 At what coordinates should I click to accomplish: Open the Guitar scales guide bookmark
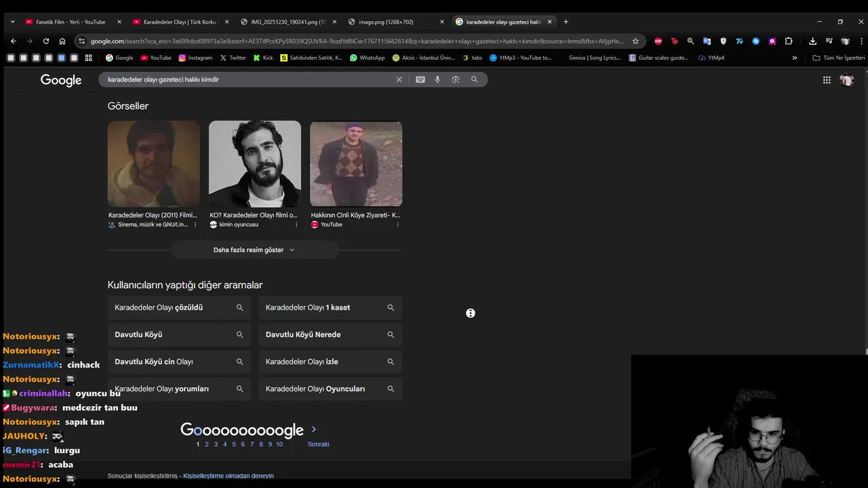[x=658, y=58]
